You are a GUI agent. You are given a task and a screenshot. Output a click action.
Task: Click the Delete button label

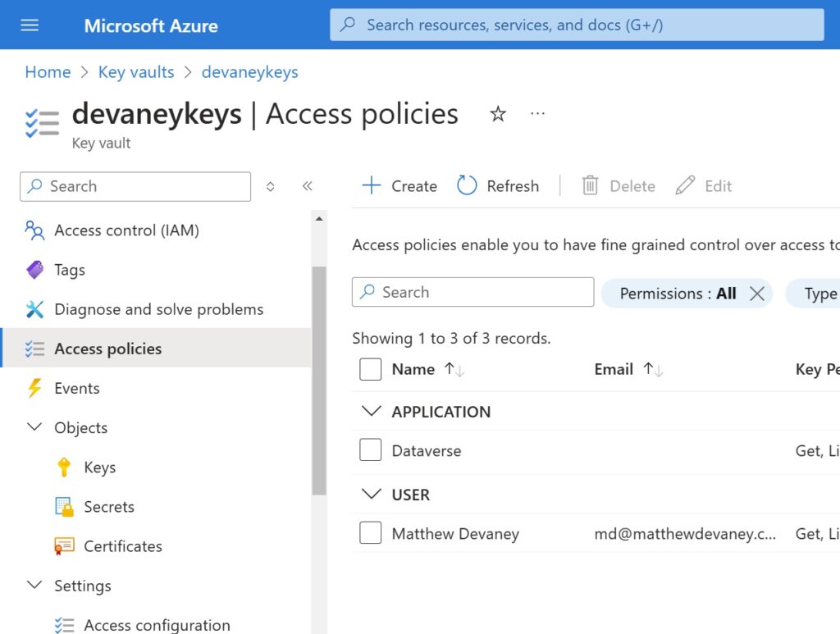(x=632, y=186)
